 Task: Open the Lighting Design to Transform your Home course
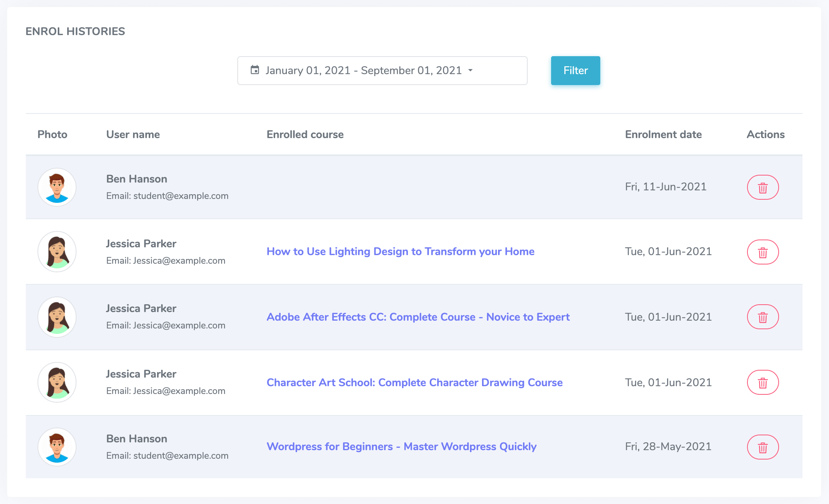[x=400, y=252]
